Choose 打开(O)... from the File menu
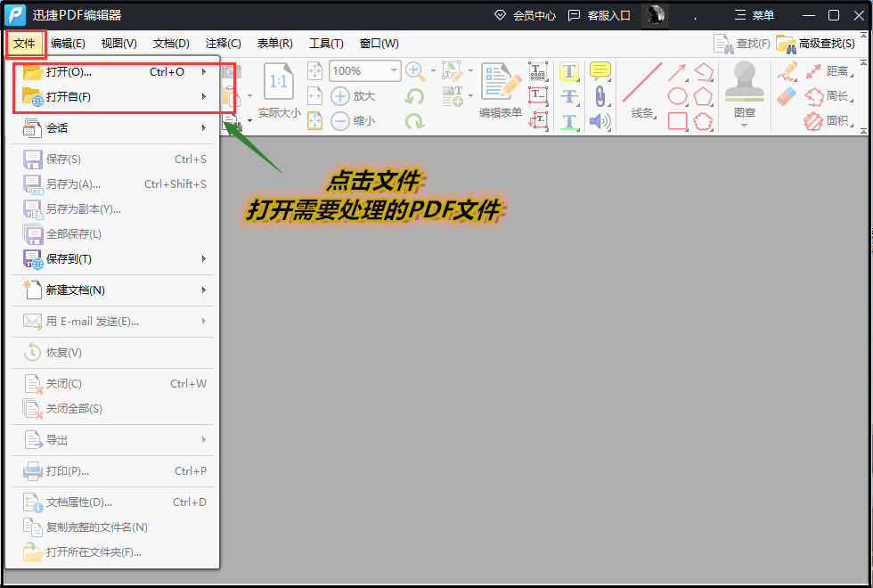 (x=113, y=72)
